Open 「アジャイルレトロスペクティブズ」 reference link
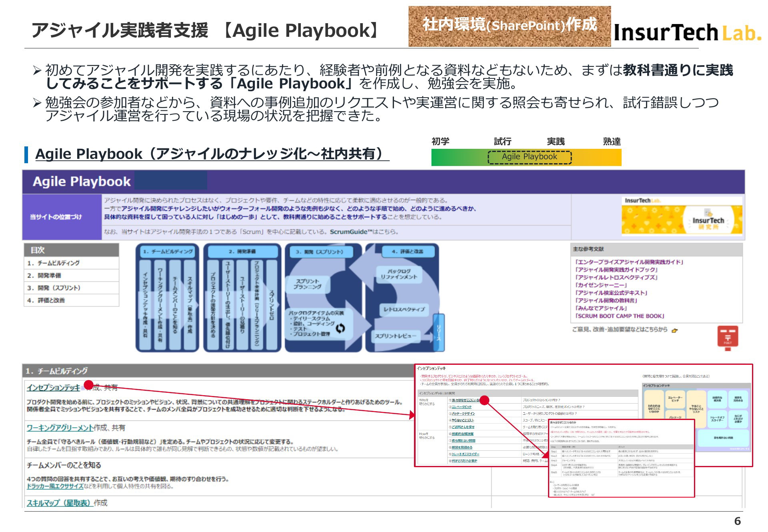 click(x=616, y=277)
